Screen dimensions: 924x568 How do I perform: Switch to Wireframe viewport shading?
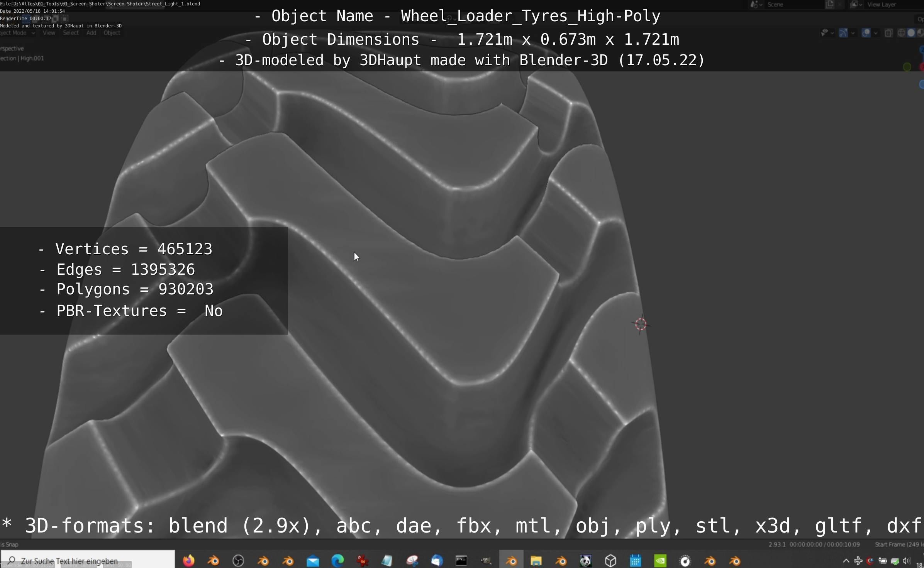(901, 33)
